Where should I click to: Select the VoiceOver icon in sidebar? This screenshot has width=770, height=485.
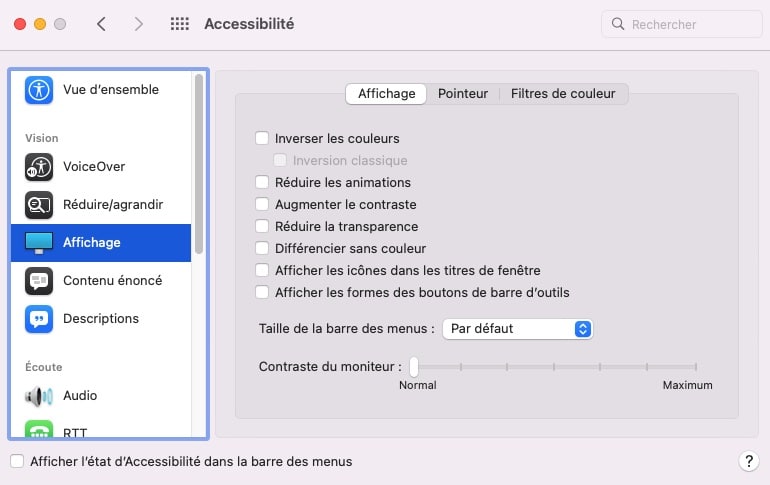point(39,167)
